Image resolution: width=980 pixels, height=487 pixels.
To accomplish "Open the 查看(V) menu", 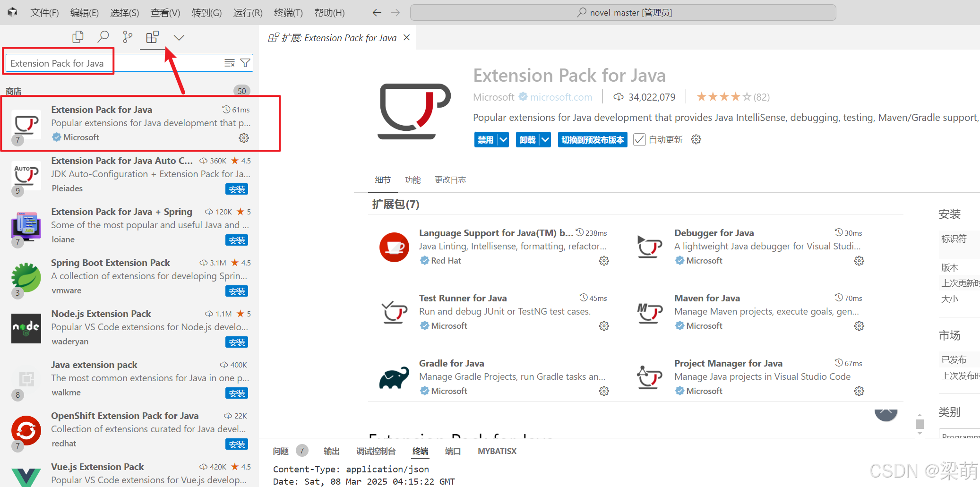I will pyautogui.click(x=165, y=13).
